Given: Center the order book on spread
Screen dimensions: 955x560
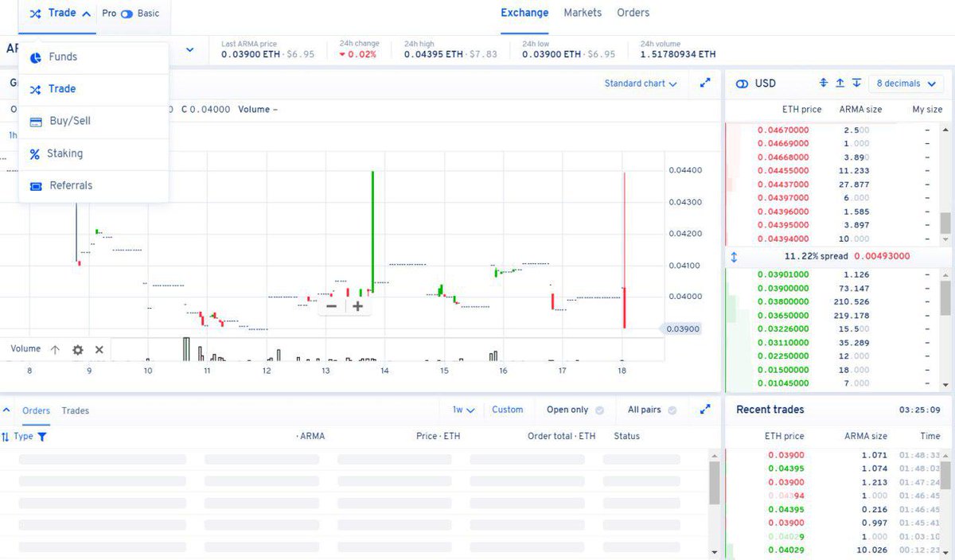Looking at the screenshot, I should (824, 83).
